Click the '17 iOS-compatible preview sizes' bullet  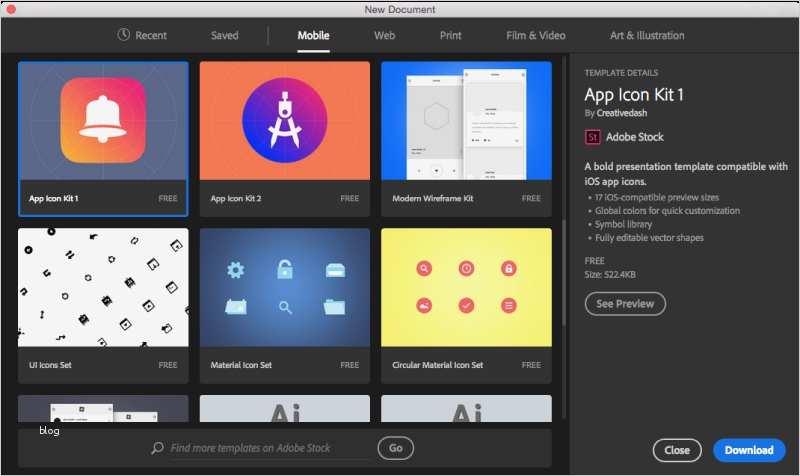657,197
